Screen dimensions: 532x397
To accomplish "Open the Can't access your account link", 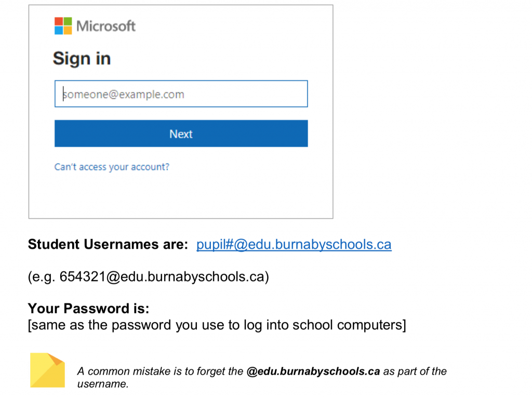I will click(x=112, y=167).
